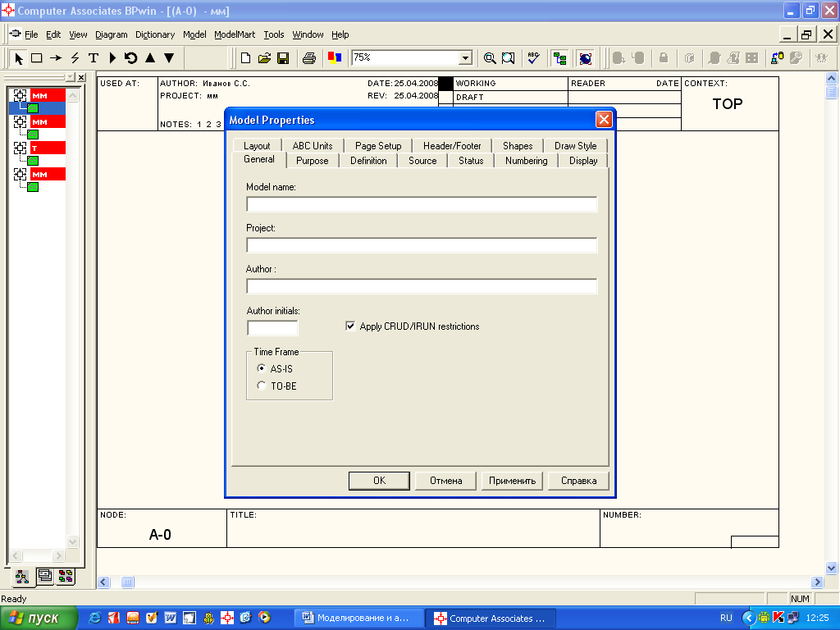This screenshot has height=630, width=840.
Task: Click the Kaspersky tray icon
Action: click(778, 618)
